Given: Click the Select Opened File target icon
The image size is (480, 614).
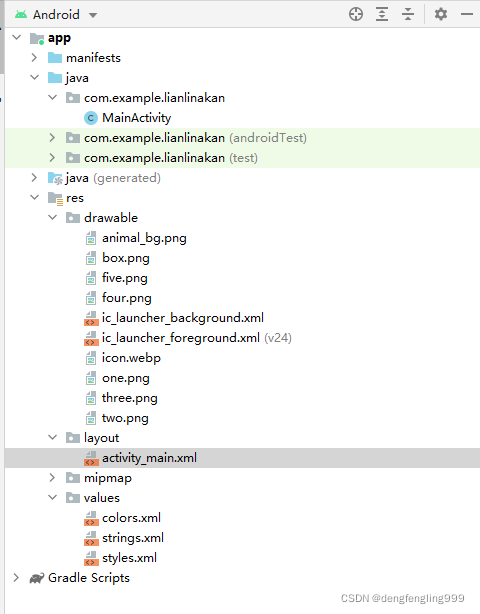Looking at the screenshot, I should click(x=356, y=14).
